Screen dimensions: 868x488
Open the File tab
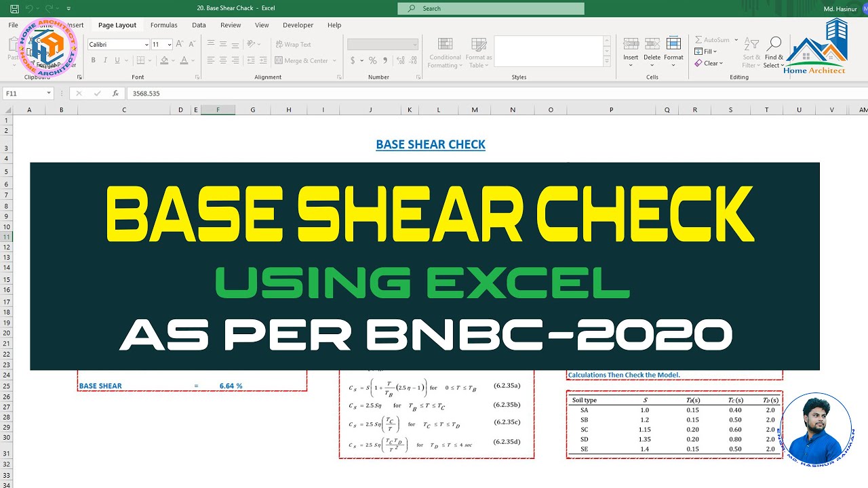point(13,25)
